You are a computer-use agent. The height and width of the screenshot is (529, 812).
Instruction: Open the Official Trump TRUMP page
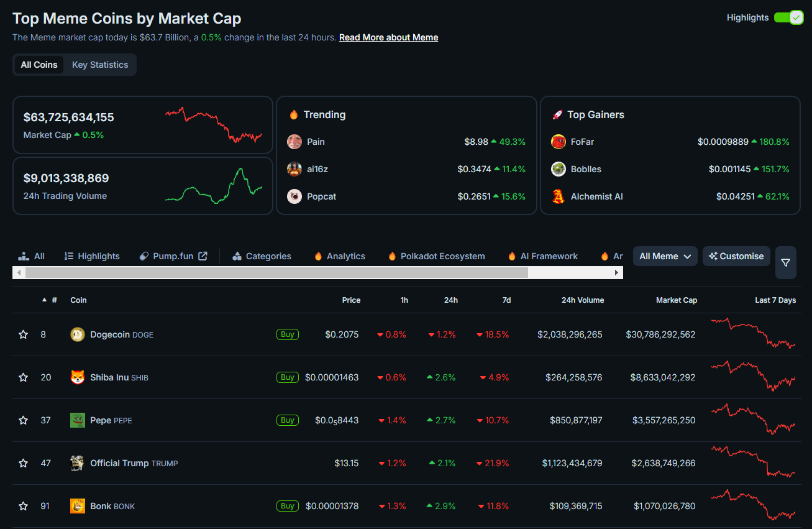(x=134, y=463)
